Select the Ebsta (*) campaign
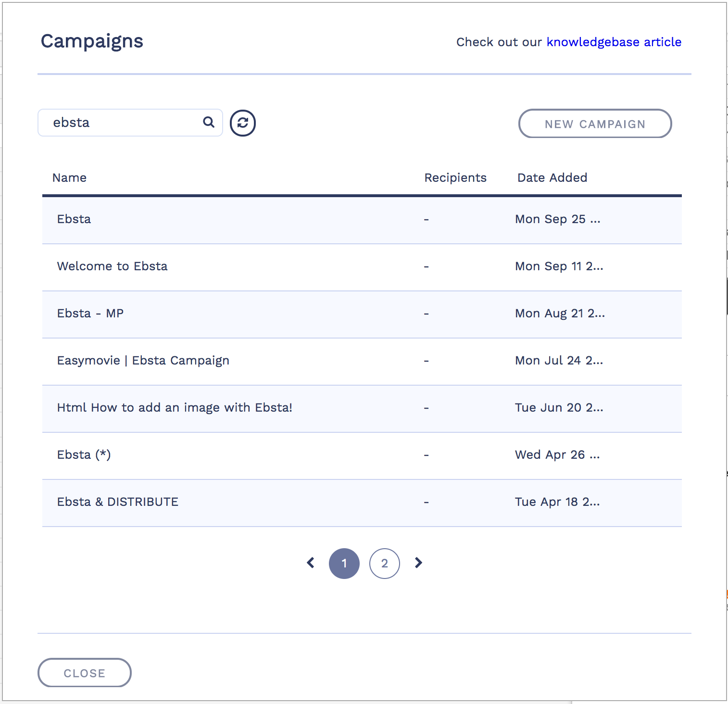 point(84,455)
